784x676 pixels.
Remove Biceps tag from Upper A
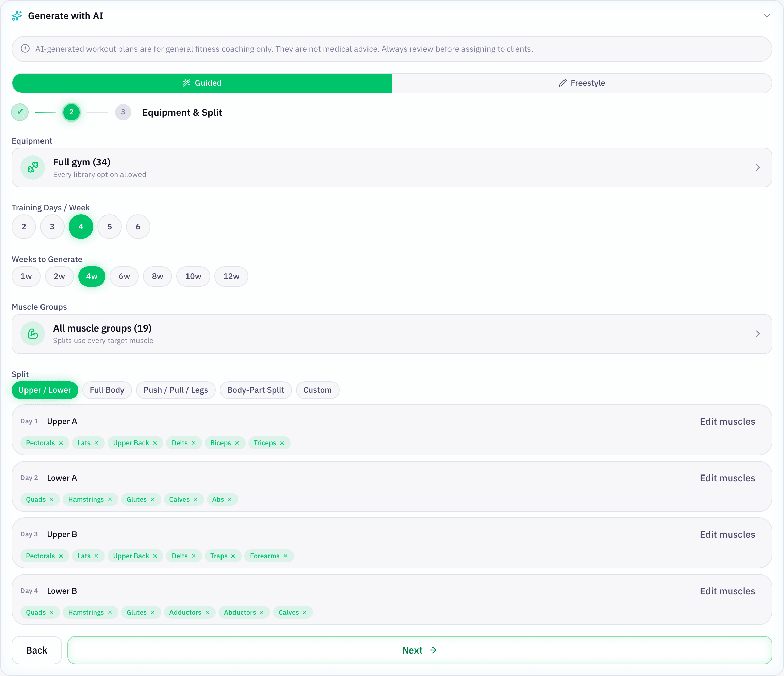pyautogui.click(x=237, y=443)
